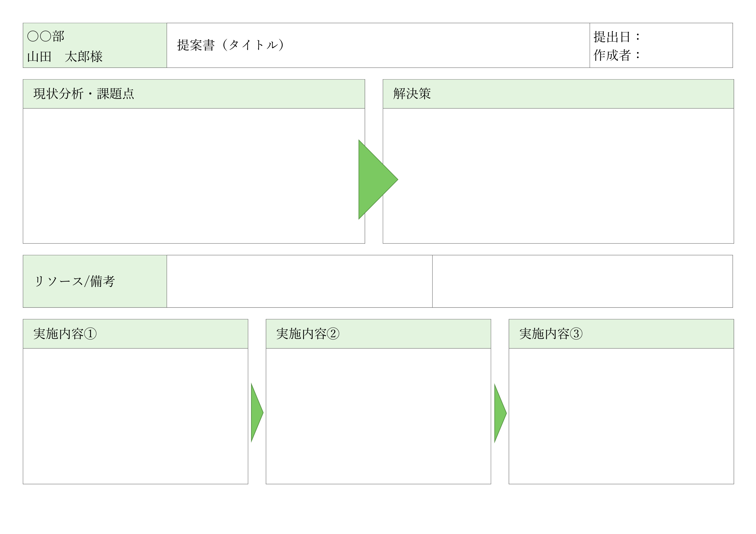
Task: Select the 実施内容① header
Action: (135, 334)
